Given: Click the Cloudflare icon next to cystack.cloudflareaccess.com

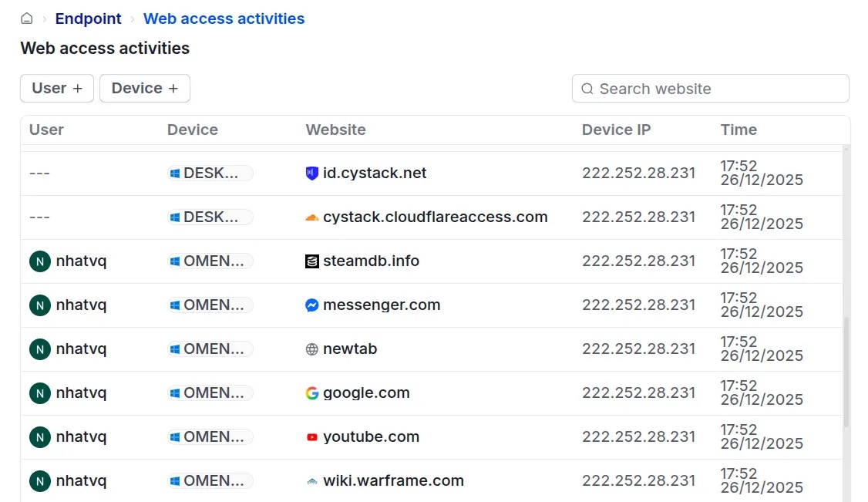Looking at the screenshot, I should [x=311, y=217].
